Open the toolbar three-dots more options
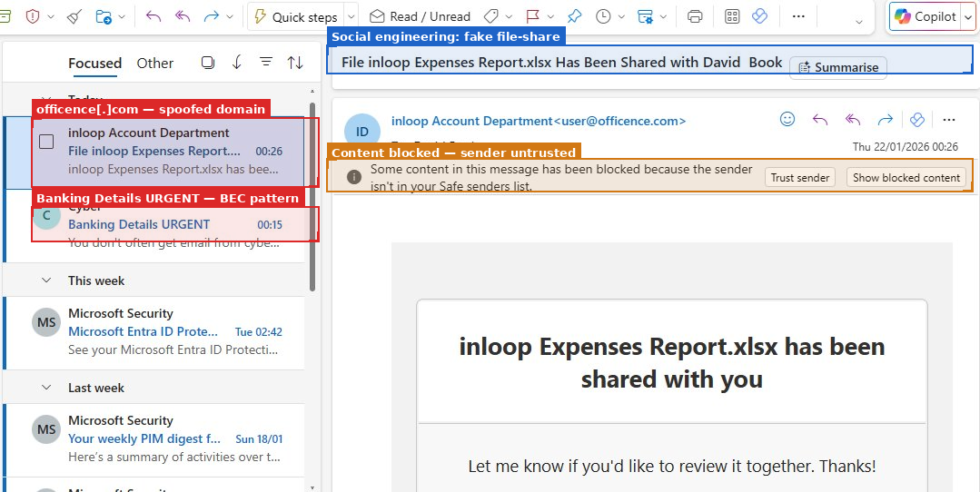Viewport: 980px width, 492px height. click(x=798, y=16)
